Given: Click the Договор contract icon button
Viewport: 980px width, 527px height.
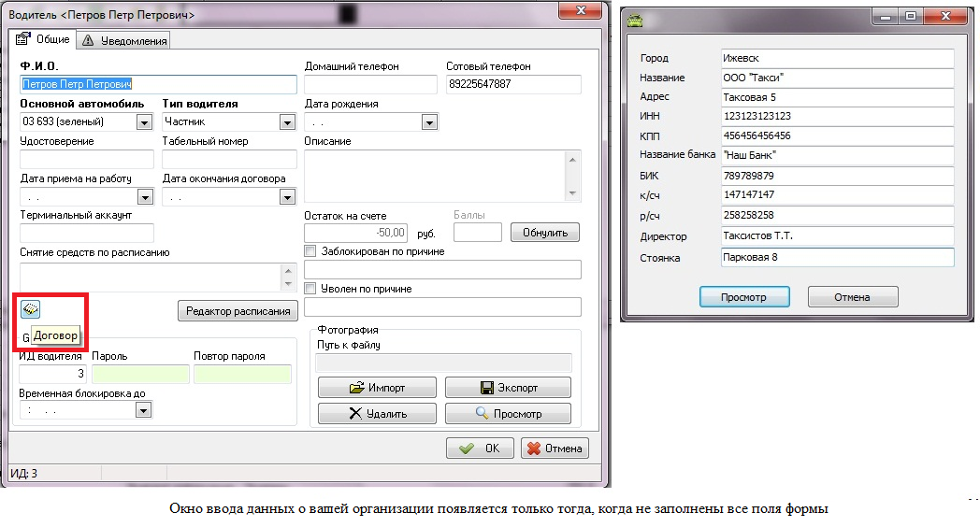Looking at the screenshot, I should [31, 309].
